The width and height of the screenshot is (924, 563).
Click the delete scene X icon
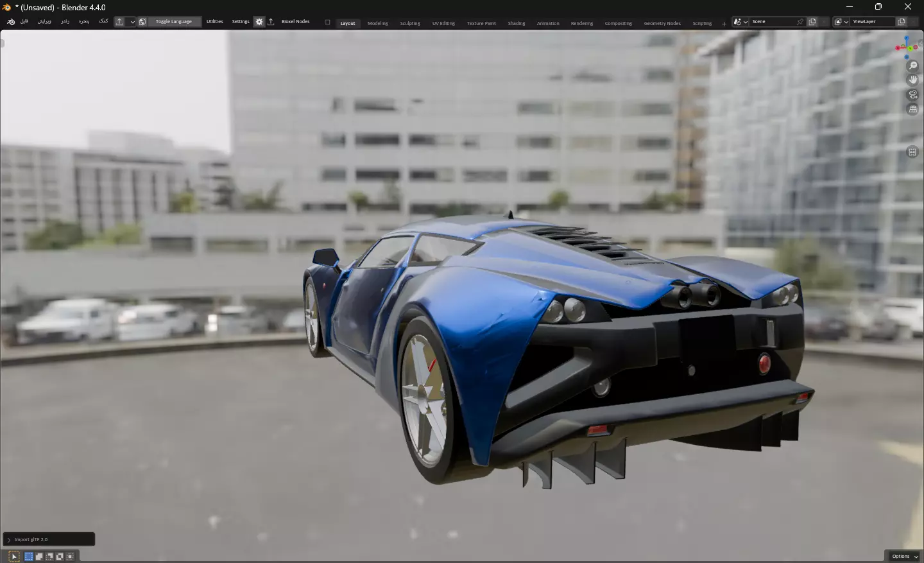coord(825,22)
